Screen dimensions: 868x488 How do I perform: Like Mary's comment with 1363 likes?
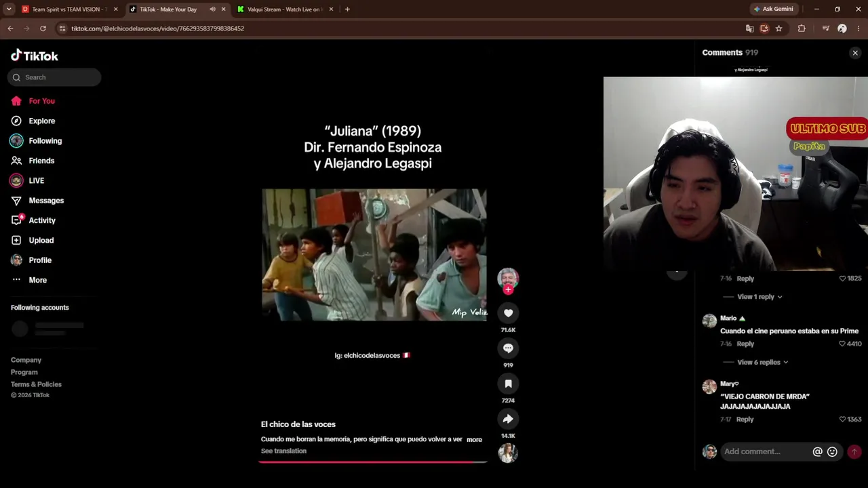click(842, 420)
